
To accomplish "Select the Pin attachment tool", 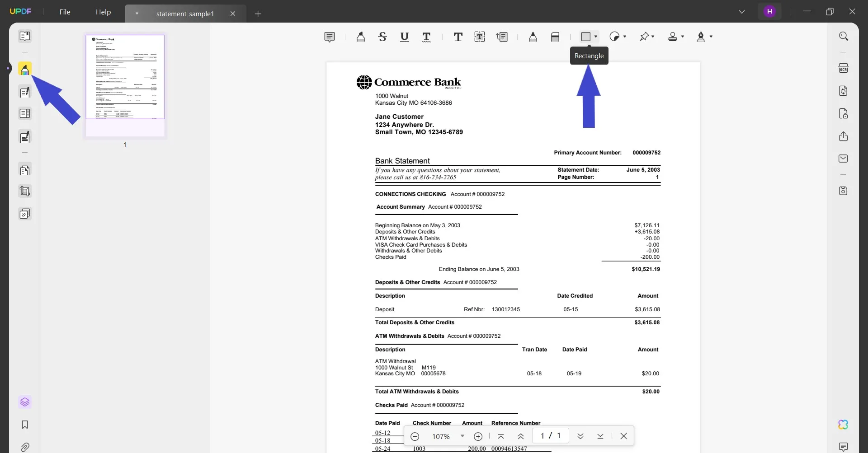I will (644, 37).
